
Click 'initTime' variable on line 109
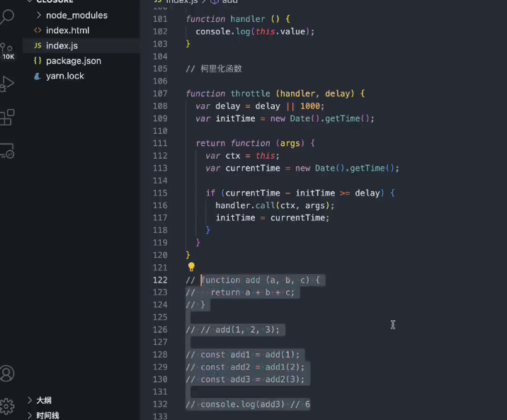pos(235,119)
